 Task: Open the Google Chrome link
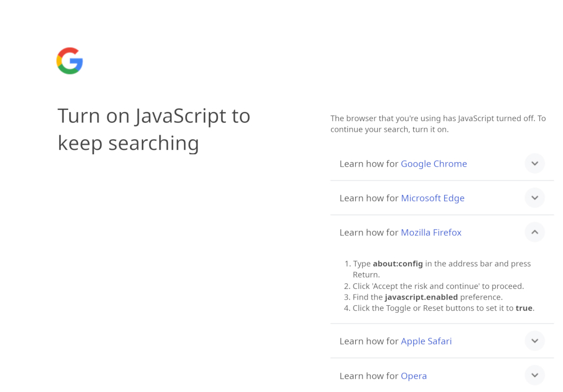point(434,164)
